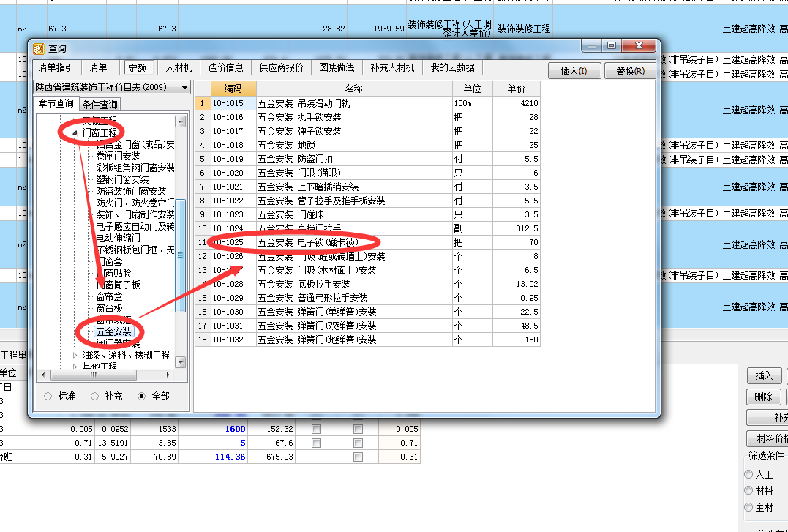Select row 10-1020 门眼(猫眼)

click(x=367, y=173)
